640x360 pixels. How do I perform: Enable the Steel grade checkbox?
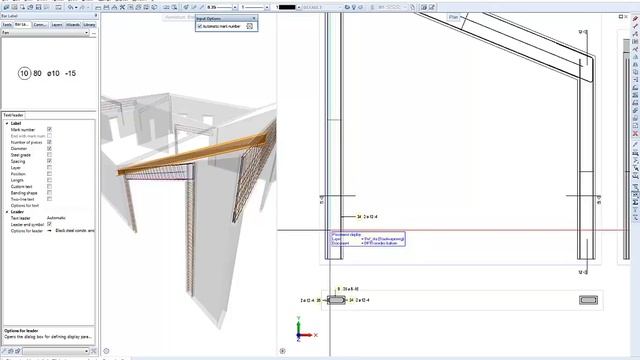pos(49,155)
